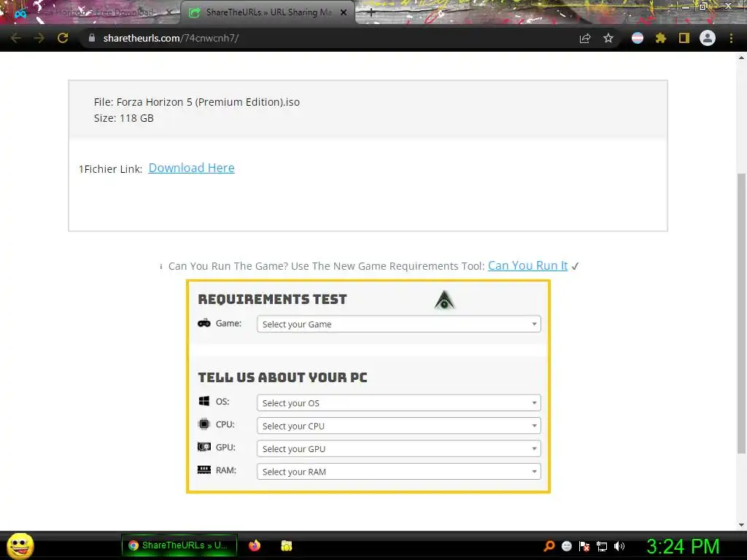747x560 pixels.
Task: Open the striped flag extension icon
Action: pyautogui.click(x=638, y=38)
